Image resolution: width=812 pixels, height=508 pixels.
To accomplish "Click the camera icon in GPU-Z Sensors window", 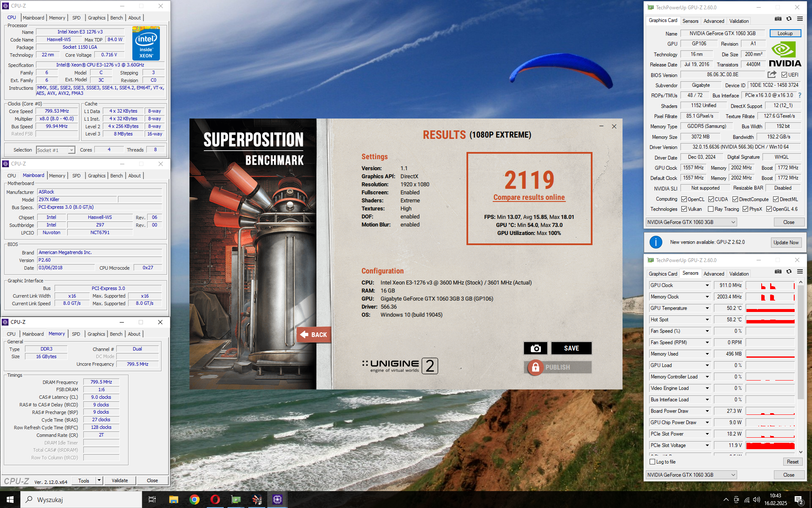I will click(x=778, y=271).
